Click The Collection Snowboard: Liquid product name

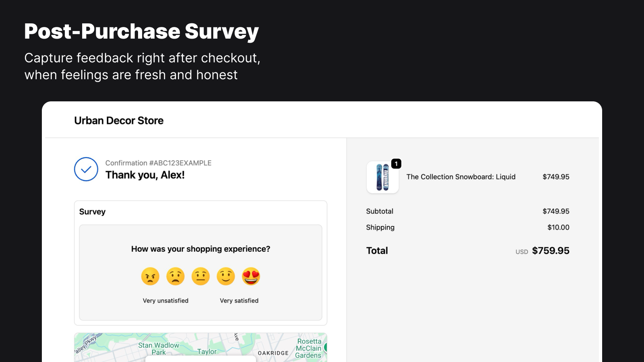tap(460, 177)
